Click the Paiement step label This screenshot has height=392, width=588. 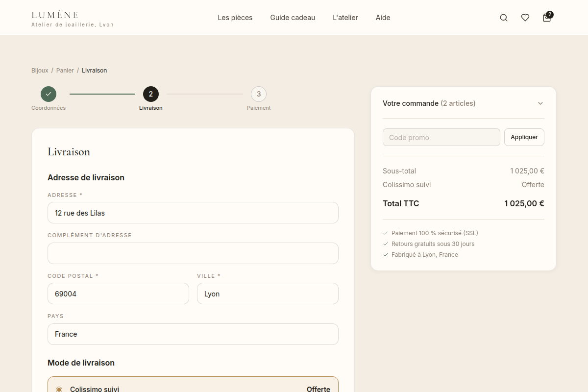[259, 108]
